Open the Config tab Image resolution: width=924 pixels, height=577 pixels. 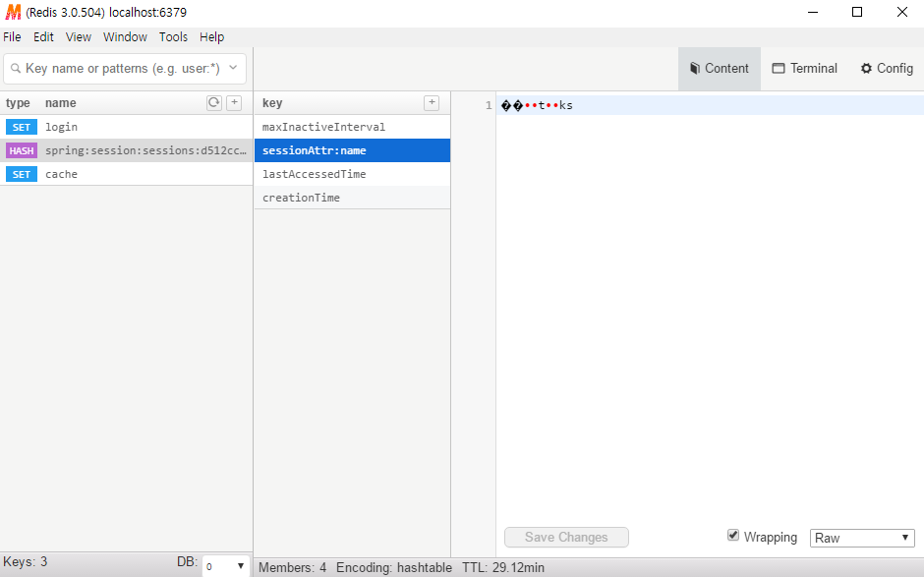click(887, 69)
